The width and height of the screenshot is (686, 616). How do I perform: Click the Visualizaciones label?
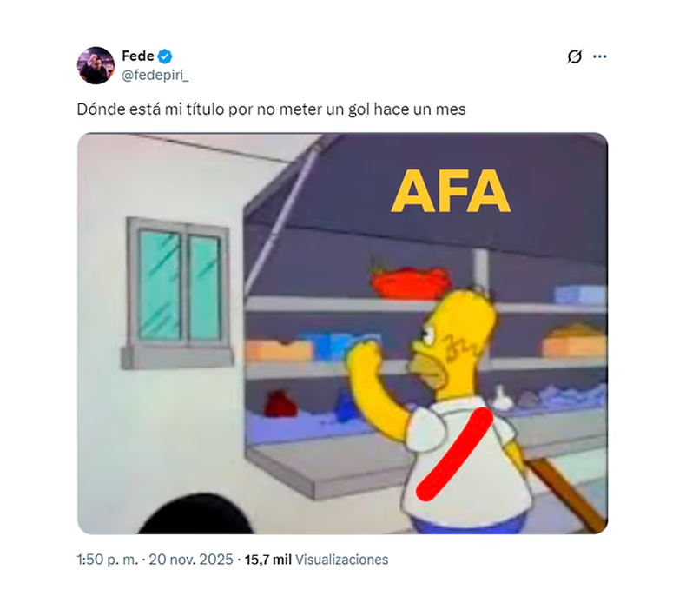point(341,560)
